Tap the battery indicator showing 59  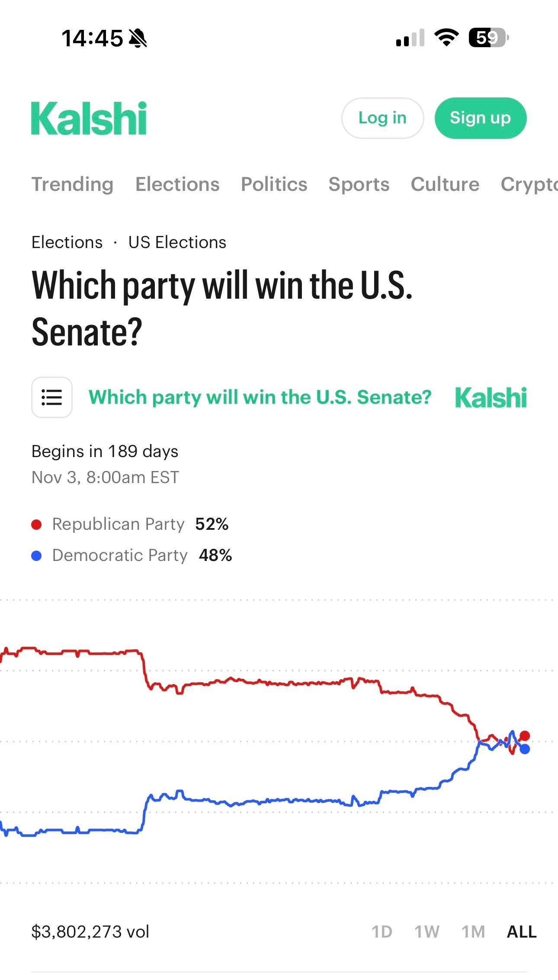488,38
